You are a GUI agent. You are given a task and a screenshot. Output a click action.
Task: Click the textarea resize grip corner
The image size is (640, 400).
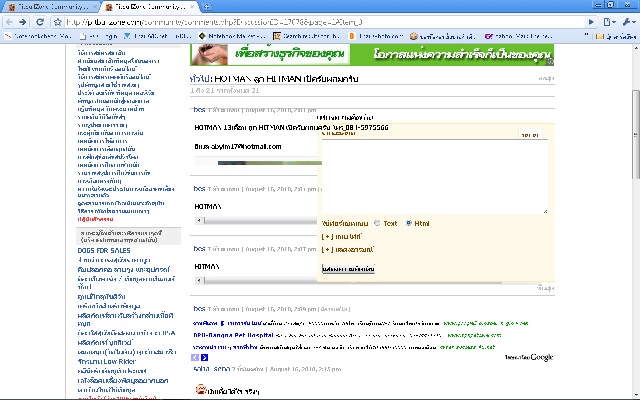coord(545,211)
